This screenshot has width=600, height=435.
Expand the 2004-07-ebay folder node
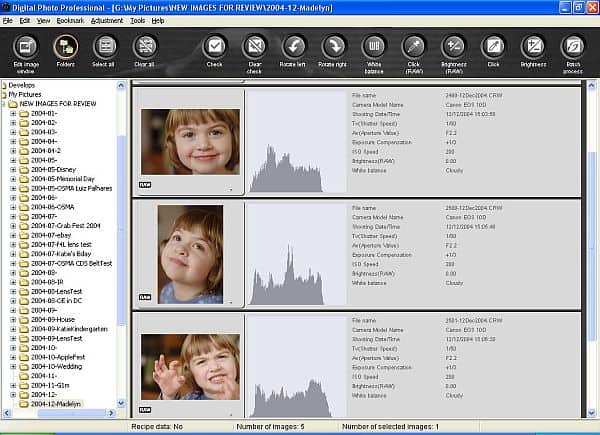click(x=13, y=235)
